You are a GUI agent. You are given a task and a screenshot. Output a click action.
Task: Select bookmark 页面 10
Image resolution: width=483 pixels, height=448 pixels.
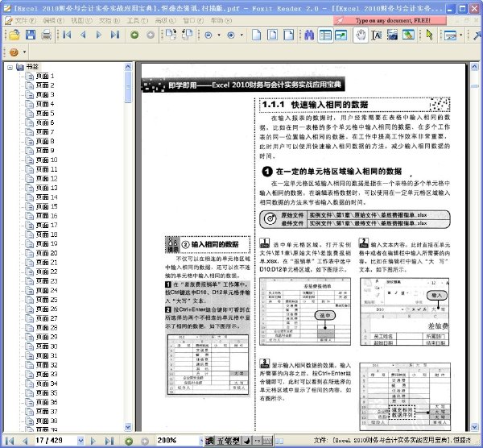coord(47,160)
